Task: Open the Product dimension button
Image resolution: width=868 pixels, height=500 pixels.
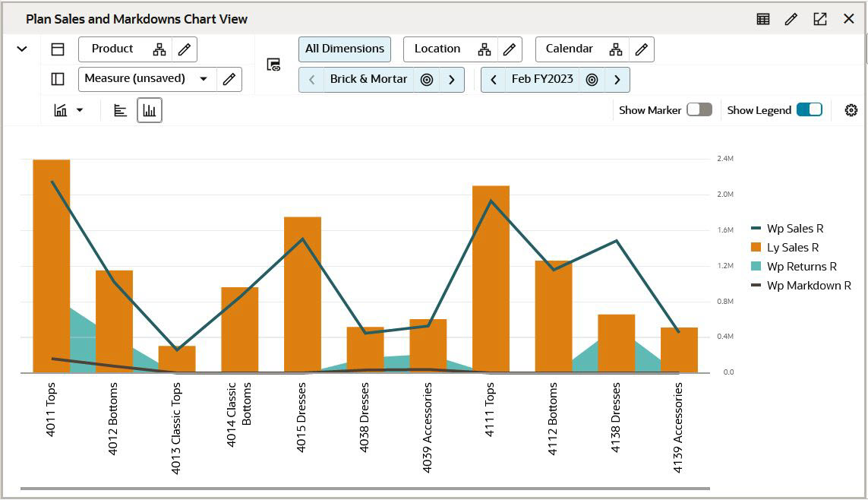Action: click(112, 49)
